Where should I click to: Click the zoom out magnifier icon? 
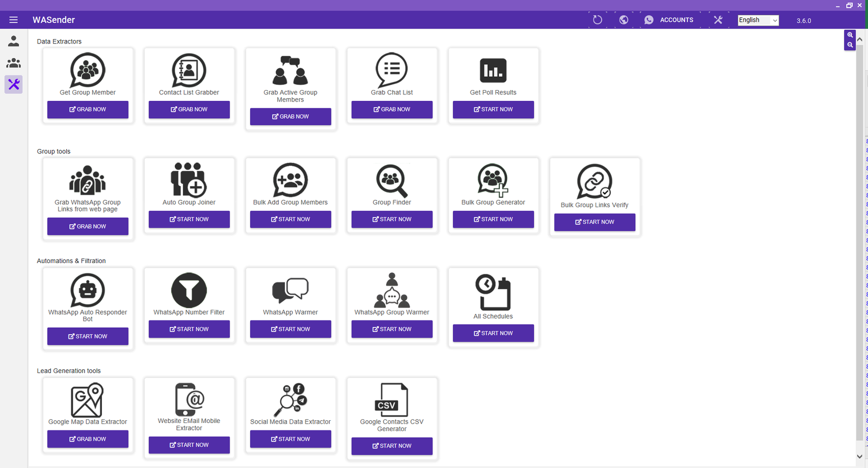click(x=850, y=45)
